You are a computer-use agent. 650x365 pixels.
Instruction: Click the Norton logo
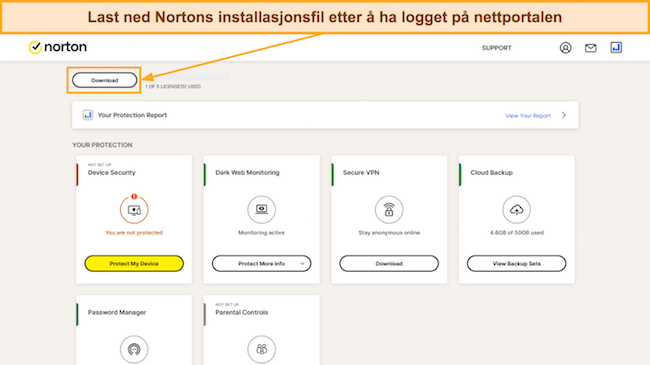coord(58,47)
